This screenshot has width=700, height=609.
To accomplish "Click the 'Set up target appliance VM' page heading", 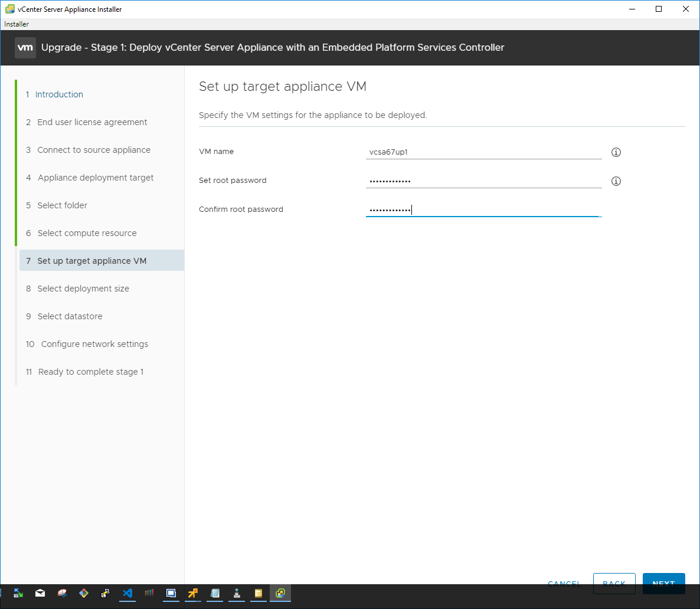I will [x=283, y=86].
